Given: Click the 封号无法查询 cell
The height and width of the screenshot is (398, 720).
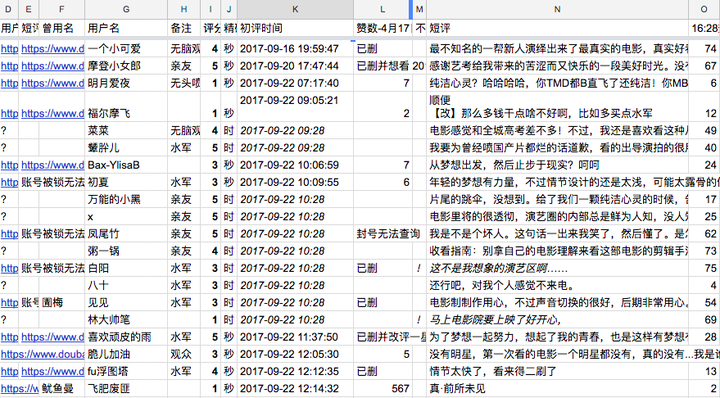Looking at the screenshot, I should (382, 234).
